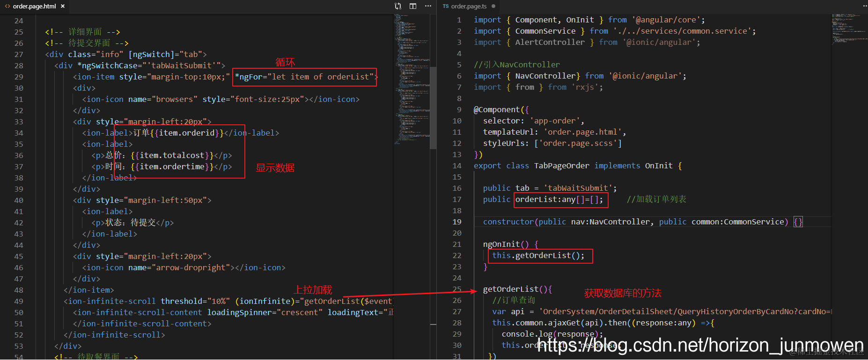
Task: Click closing </ion-infinite-scroll-content> tag
Action: pos(142,324)
